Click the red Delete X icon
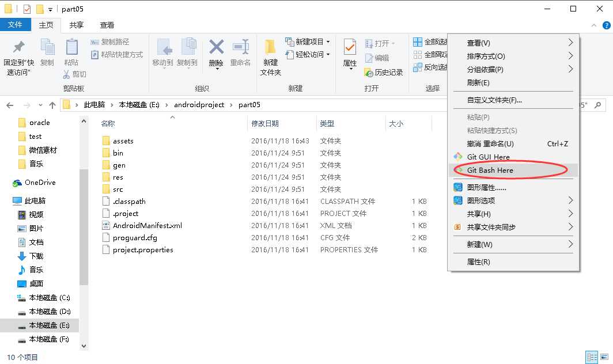The image size is (613, 364). pyautogui.click(x=216, y=47)
